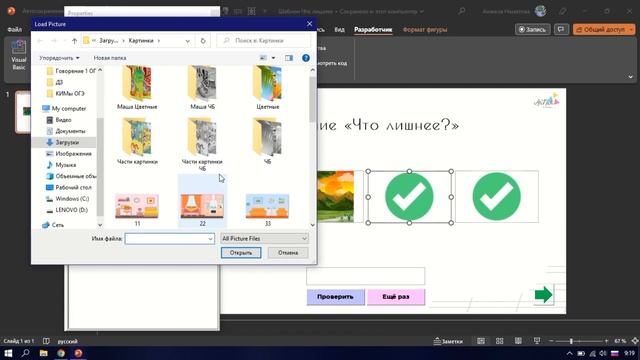This screenshot has width=640, height=360.
Task: Click the PowerPoint search magnifier icon
Action: pyautogui.click(x=461, y=11)
